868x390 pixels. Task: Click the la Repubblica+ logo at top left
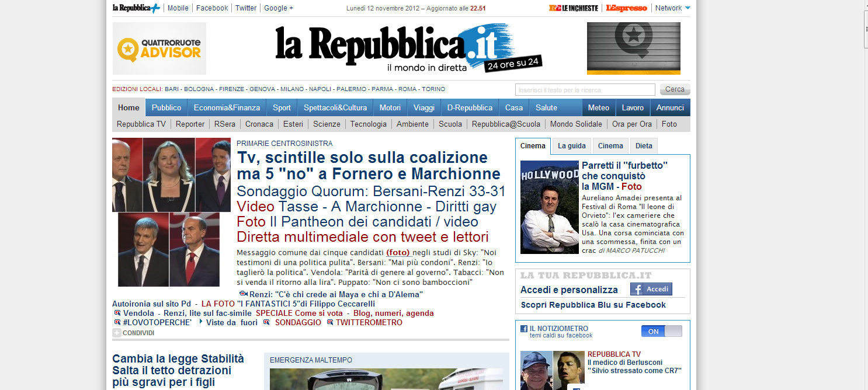click(x=136, y=8)
